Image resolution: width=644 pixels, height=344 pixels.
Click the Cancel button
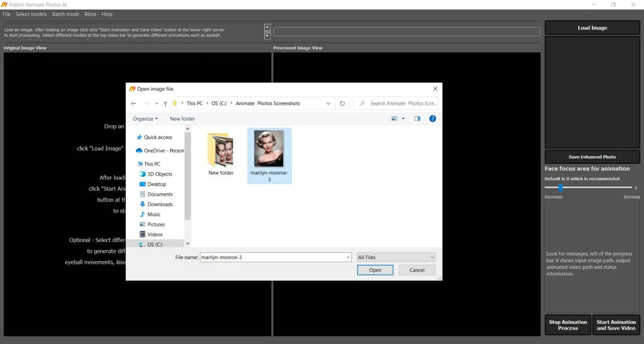click(x=417, y=270)
